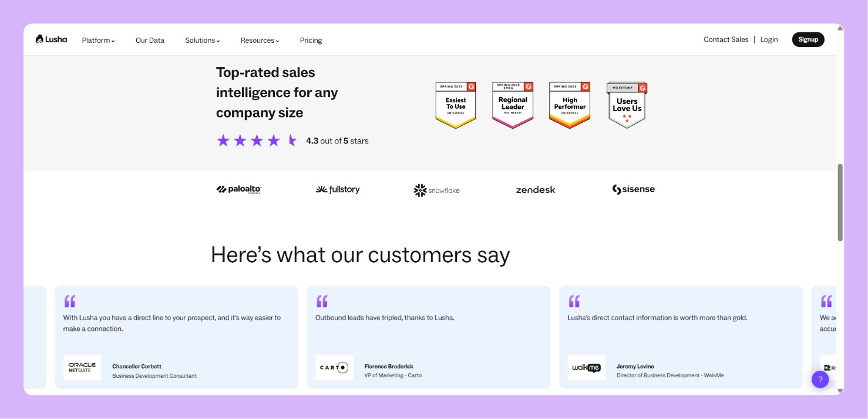Click the Palo Alto Networks logo
This screenshot has width=868, height=419.
[x=239, y=189]
